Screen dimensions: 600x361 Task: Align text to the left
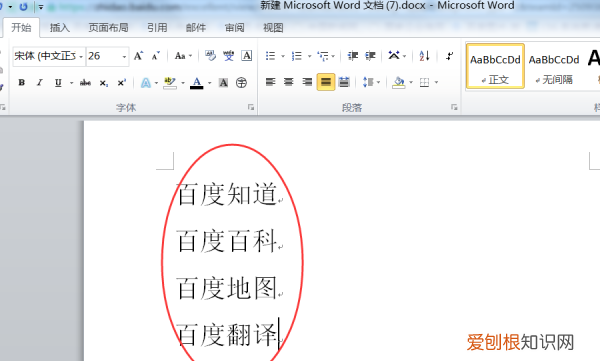tap(271, 82)
